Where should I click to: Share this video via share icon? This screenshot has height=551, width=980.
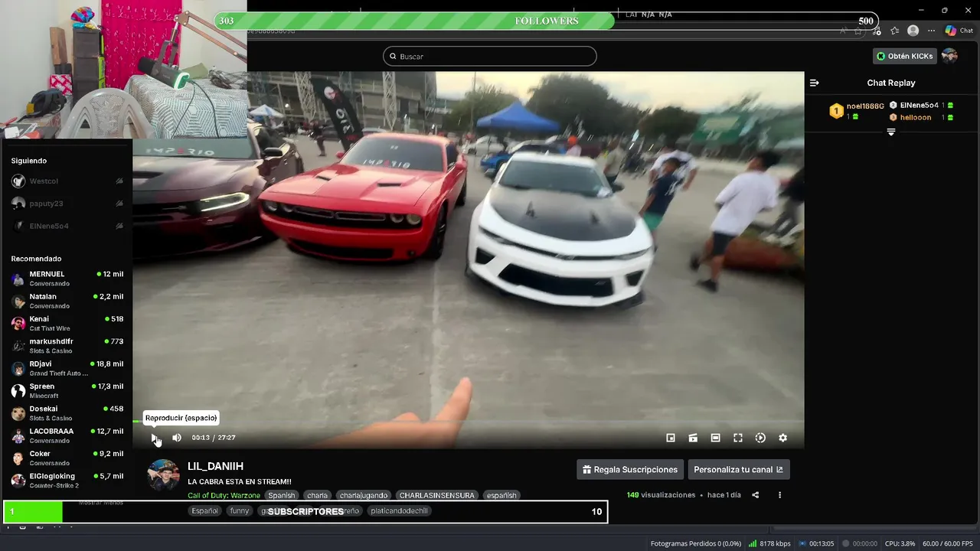pyautogui.click(x=755, y=495)
